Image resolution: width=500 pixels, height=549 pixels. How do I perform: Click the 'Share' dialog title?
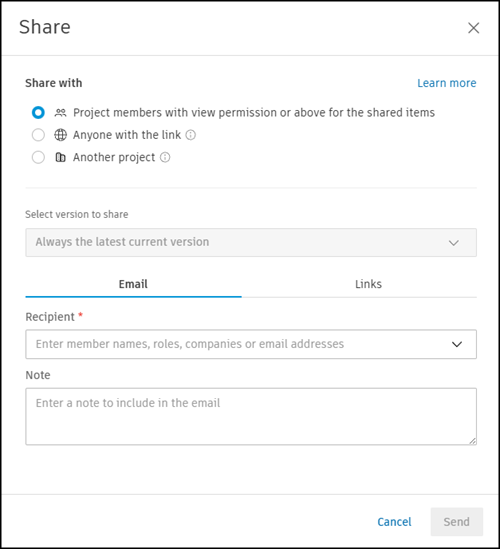(x=45, y=27)
